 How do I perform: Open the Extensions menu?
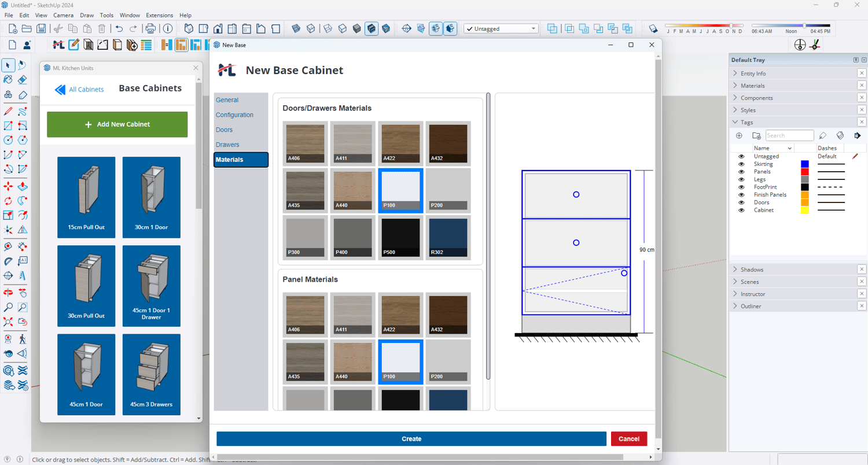pyautogui.click(x=159, y=15)
